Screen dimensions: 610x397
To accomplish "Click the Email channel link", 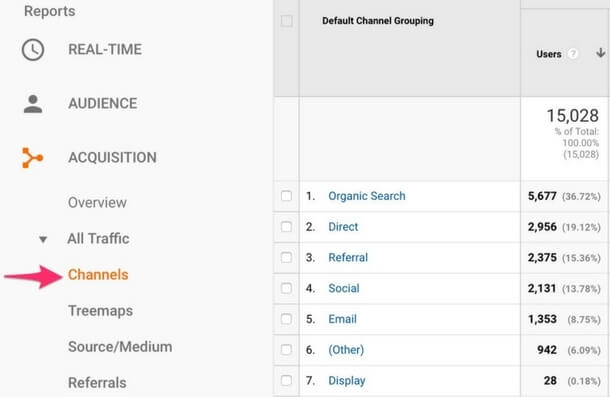I will coord(342,319).
